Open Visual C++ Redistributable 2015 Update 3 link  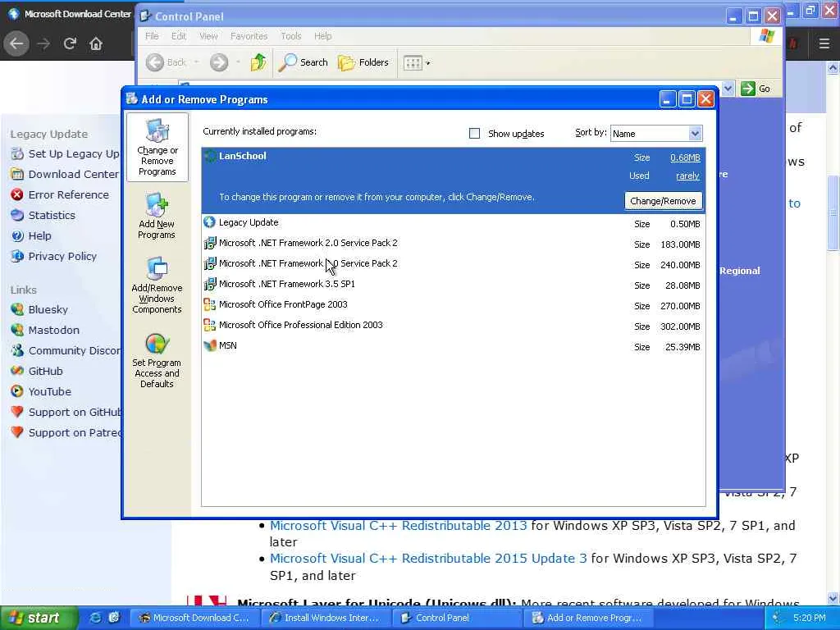428,559
